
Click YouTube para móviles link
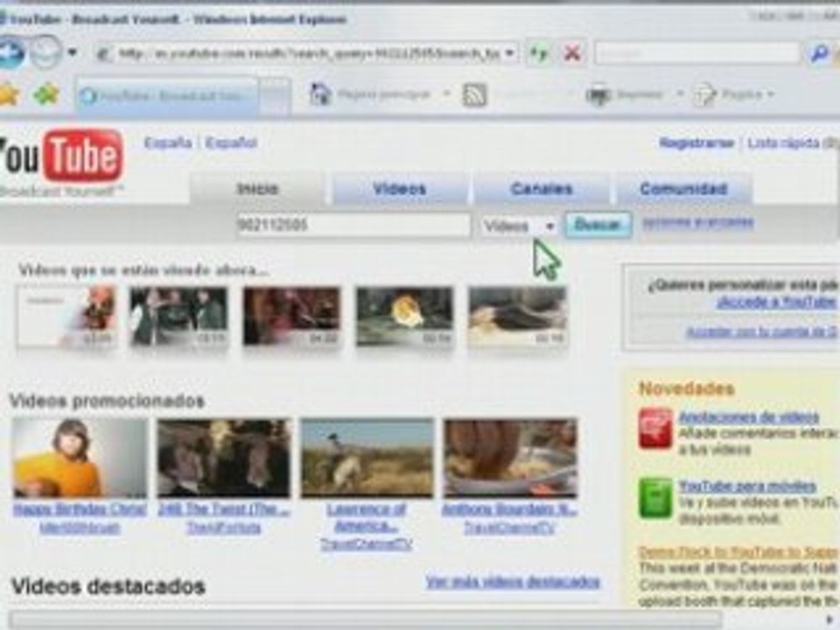[x=747, y=486]
